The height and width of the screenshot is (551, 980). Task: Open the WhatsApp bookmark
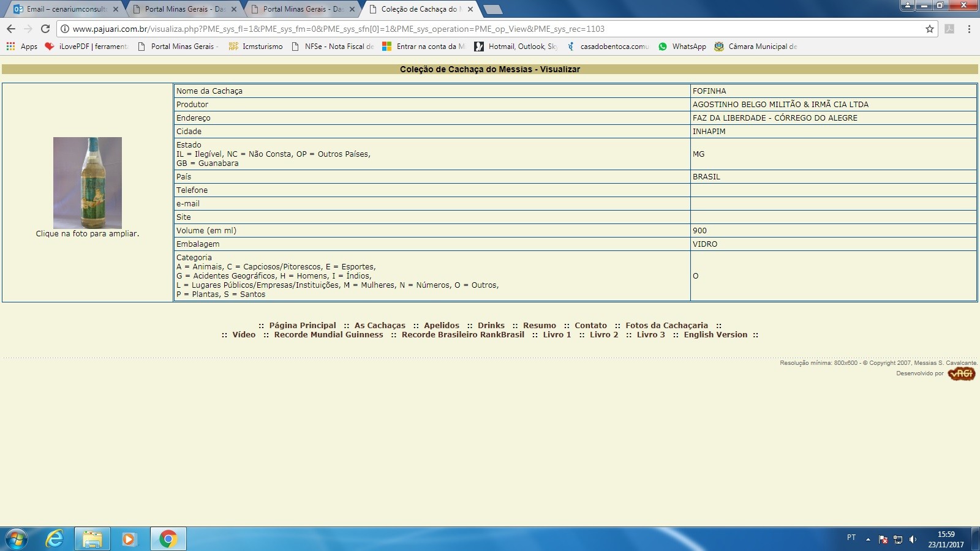point(682,47)
